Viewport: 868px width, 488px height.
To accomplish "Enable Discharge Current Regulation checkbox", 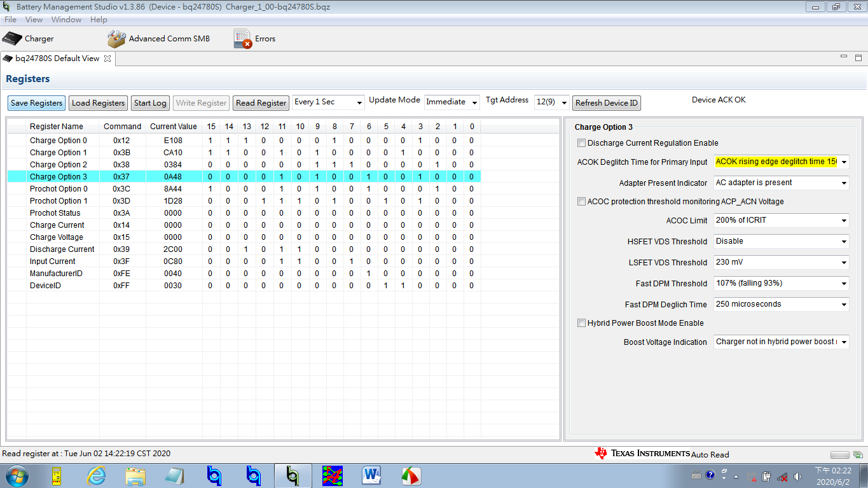I will (x=581, y=143).
